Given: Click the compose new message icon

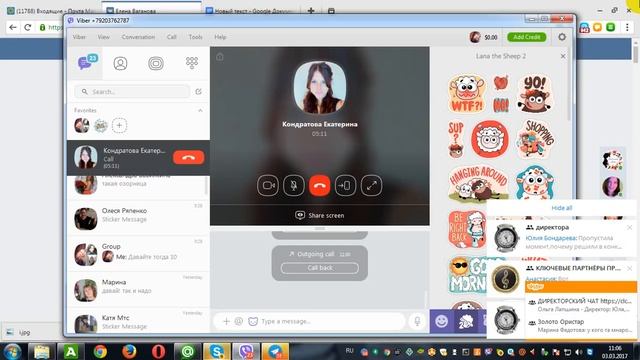Looking at the screenshot, I should (198, 92).
